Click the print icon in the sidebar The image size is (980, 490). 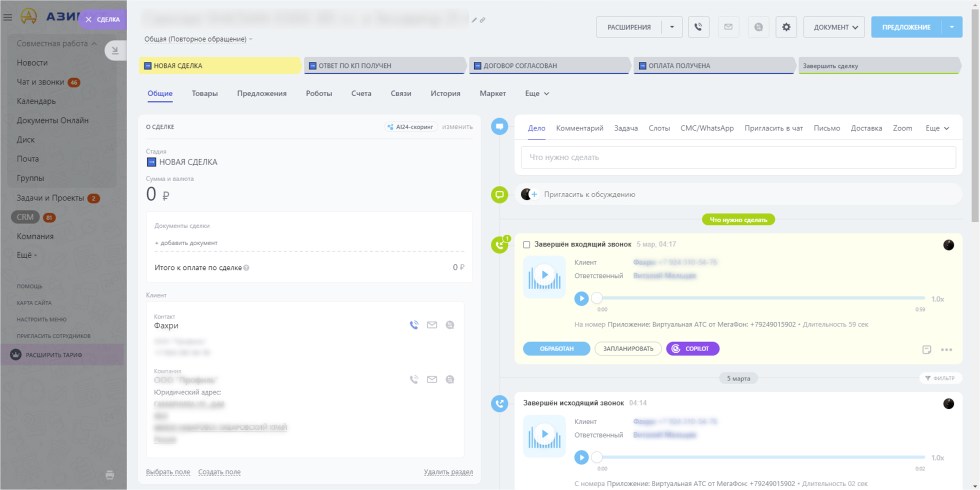click(x=109, y=475)
